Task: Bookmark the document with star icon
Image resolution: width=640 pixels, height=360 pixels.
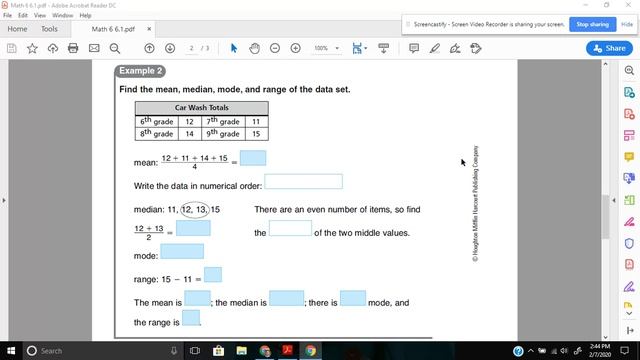Action: (32, 49)
